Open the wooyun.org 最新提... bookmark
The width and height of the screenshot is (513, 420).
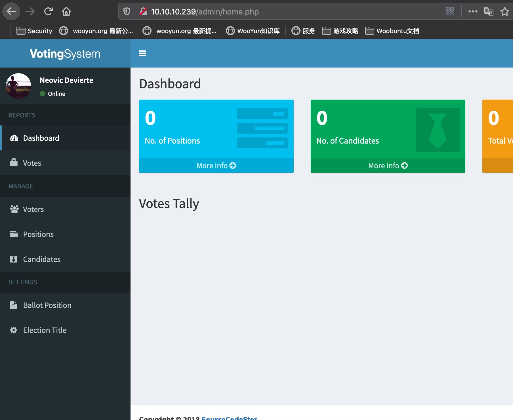click(179, 31)
